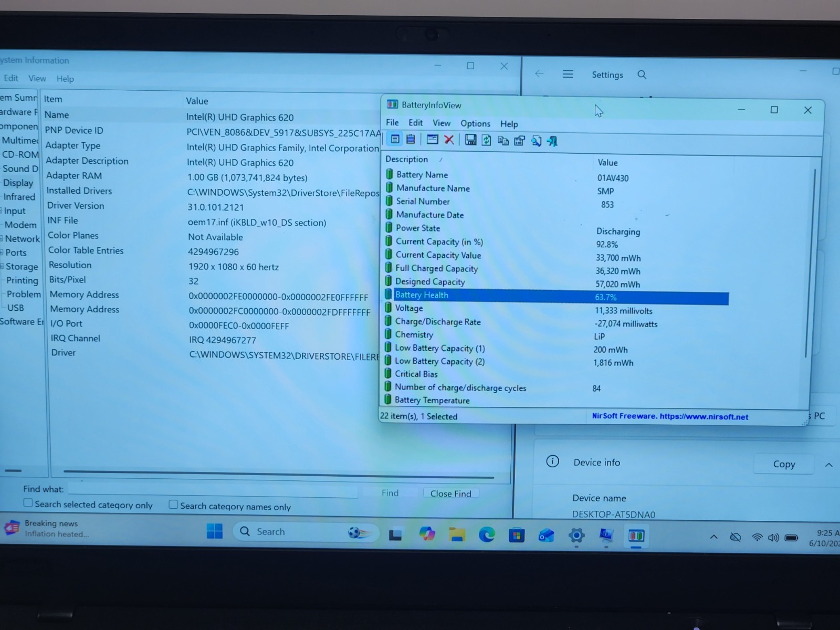Click Close Find button
Image resolution: width=840 pixels, height=630 pixels.
point(450,493)
